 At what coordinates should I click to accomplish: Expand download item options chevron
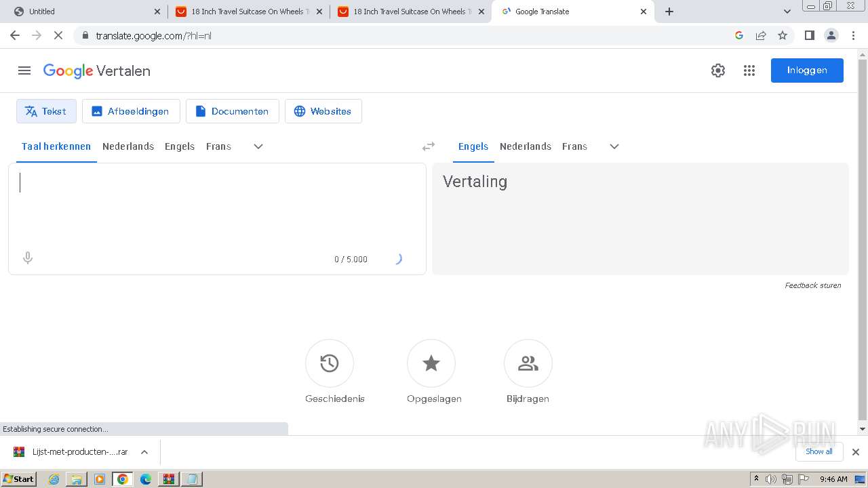[x=144, y=452]
